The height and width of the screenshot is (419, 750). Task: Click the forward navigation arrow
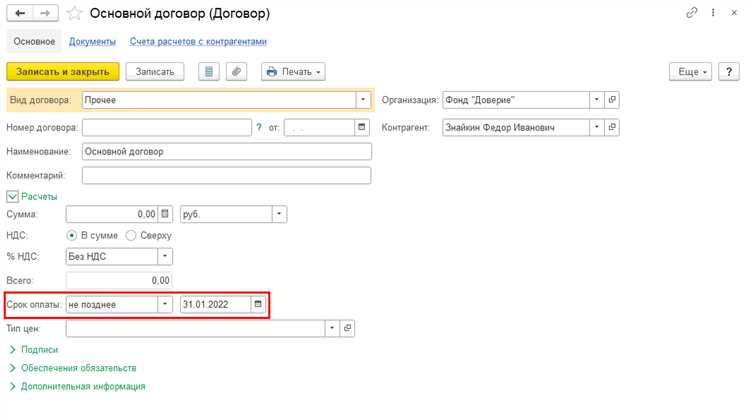click(43, 13)
